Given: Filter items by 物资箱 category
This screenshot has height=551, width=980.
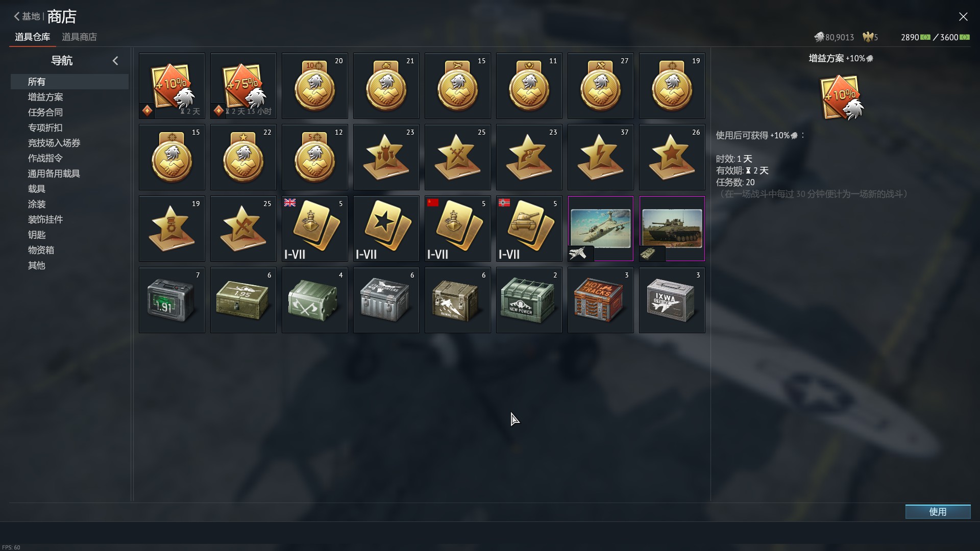Looking at the screenshot, I should point(41,250).
